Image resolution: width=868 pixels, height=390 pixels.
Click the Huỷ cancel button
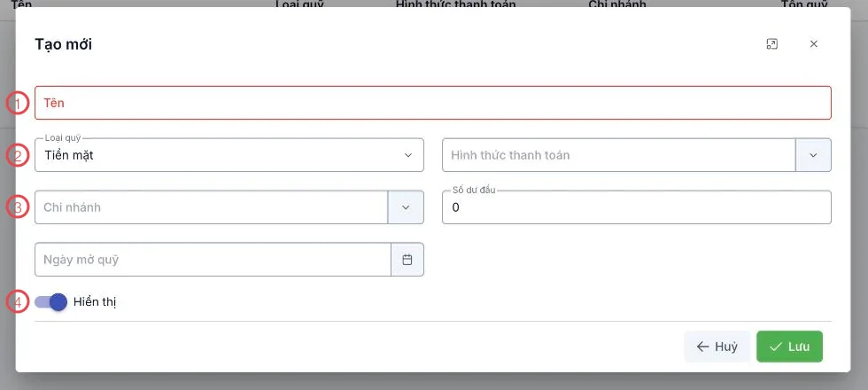pos(717,347)
